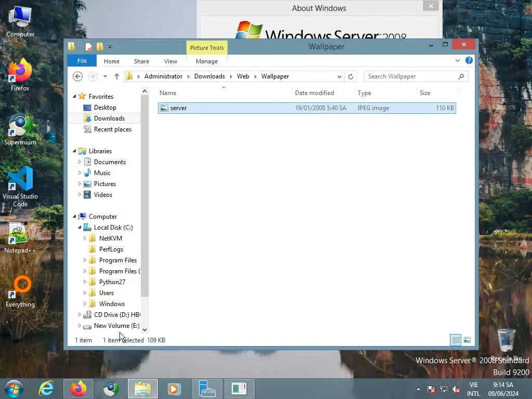Image resolution: width=532 pixels, height=399 pixels.
Task: Click the last taskbar app button
Action: pyautogui.click(x=239, y=389)
